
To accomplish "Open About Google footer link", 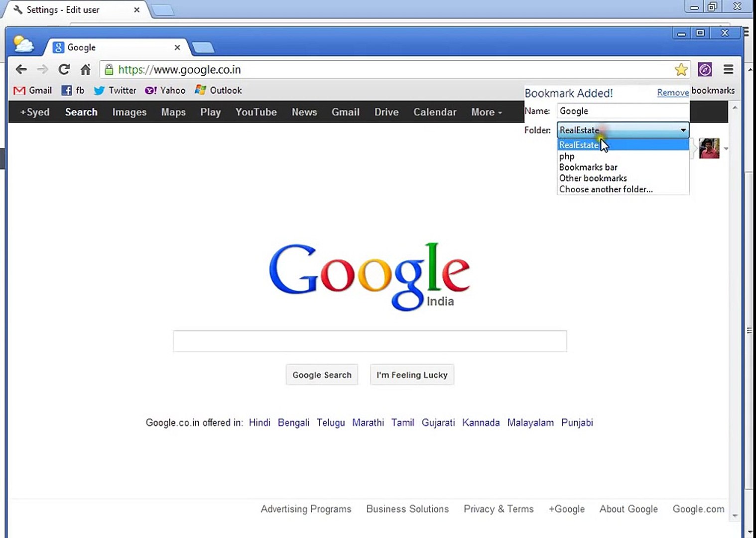I will pos(629,509).
